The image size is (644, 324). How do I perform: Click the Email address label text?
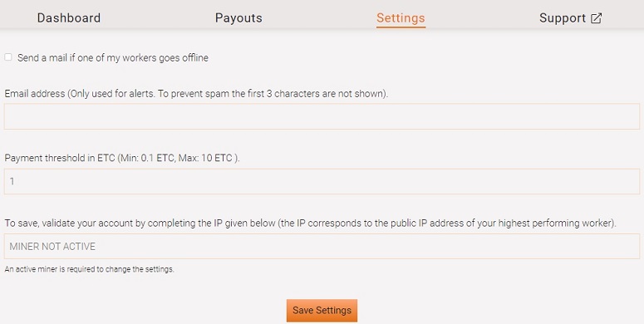coord(196,94)
